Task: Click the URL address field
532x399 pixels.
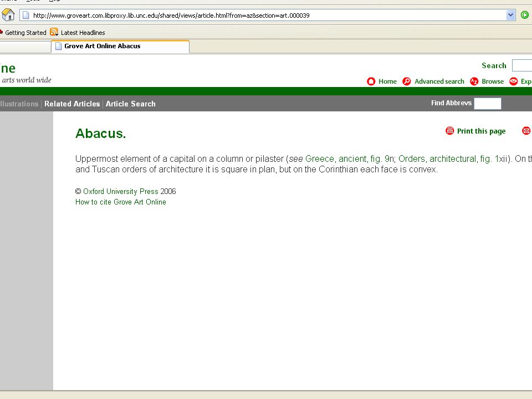Action: [268, 16]
